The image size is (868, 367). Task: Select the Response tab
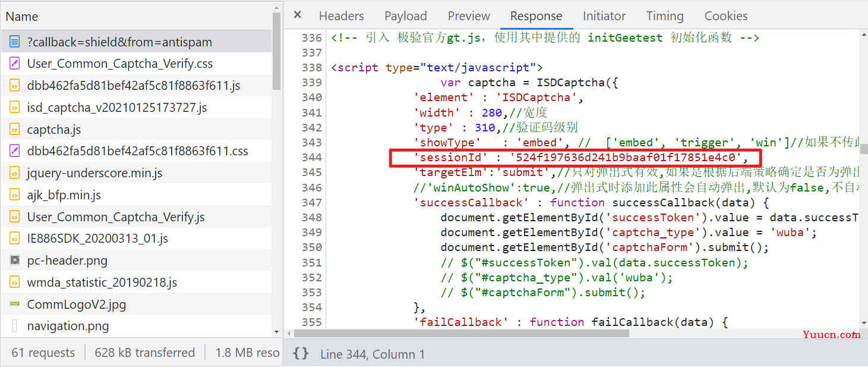(536, 16)
